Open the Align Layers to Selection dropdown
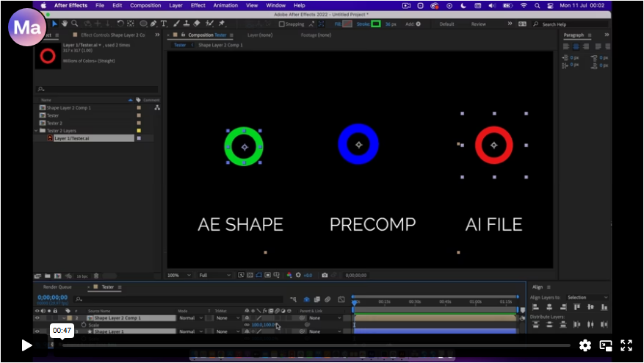This screenshot has width=644, height=363. point(587,297)
